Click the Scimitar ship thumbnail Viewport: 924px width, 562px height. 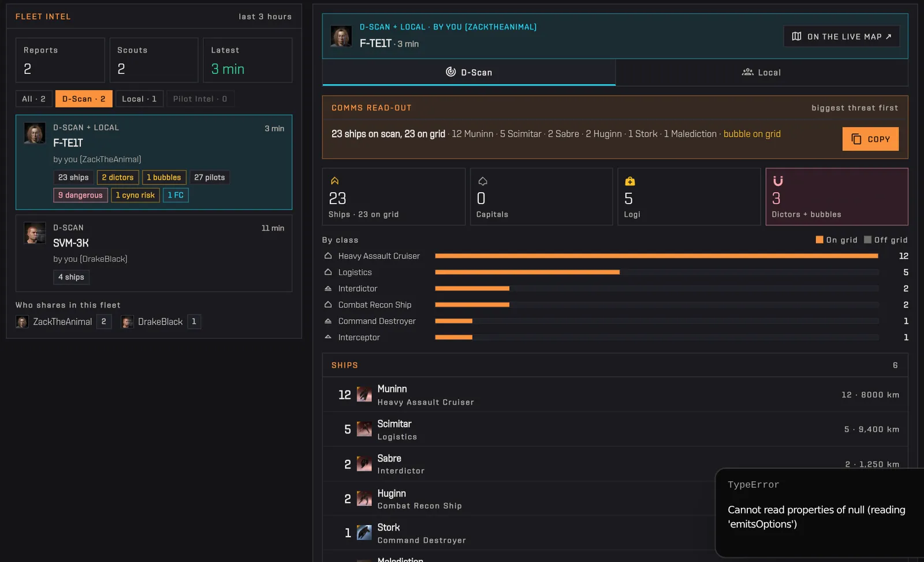click(364, 429)
